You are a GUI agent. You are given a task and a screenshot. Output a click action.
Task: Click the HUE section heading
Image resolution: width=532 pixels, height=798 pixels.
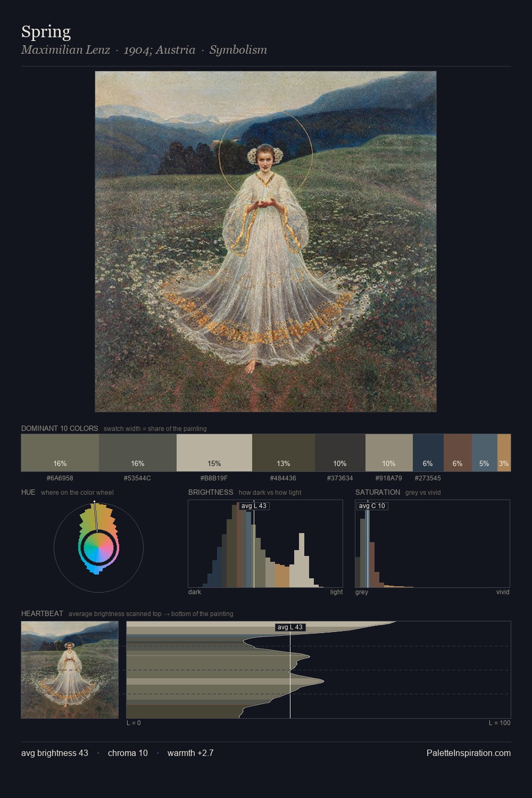[28, 492]
